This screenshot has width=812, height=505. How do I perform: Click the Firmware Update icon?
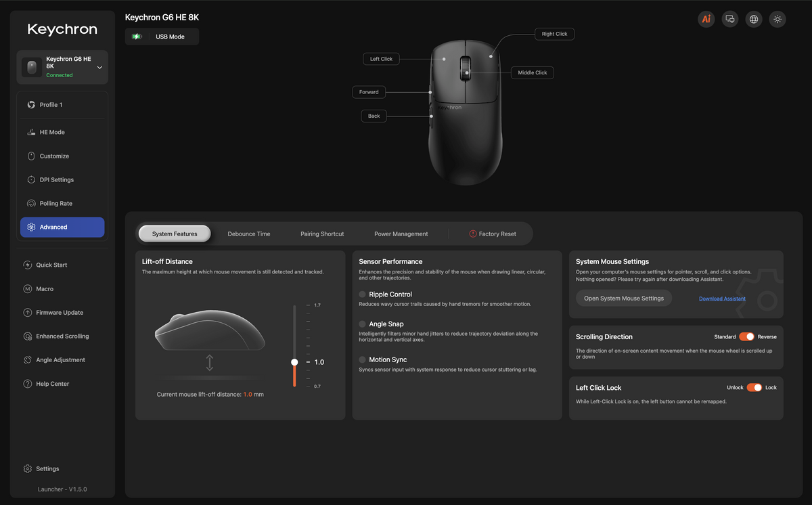[x=28, y=312]
